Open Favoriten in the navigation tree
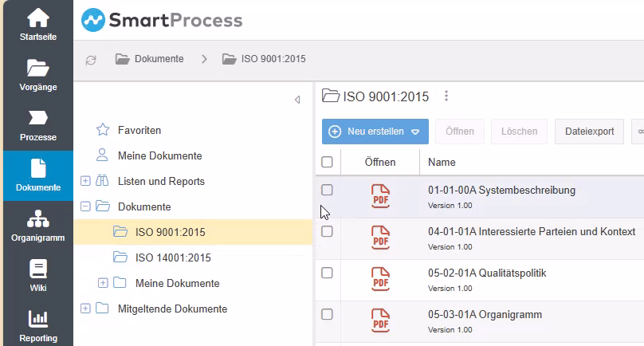The image size is (644, 346). [139, 130]
